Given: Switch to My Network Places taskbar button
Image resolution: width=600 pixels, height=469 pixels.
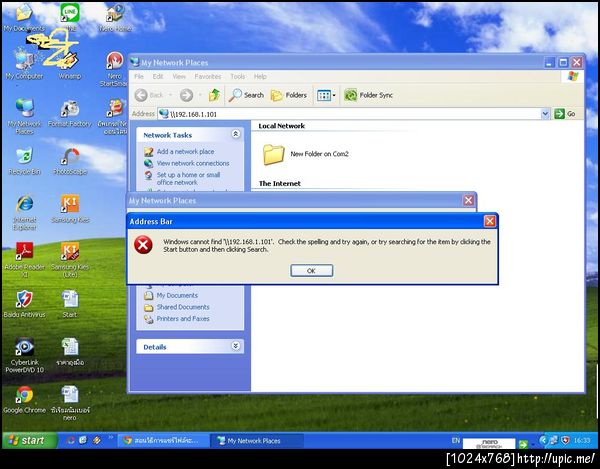Looking at the screenshot, I should tap(256, 441).
